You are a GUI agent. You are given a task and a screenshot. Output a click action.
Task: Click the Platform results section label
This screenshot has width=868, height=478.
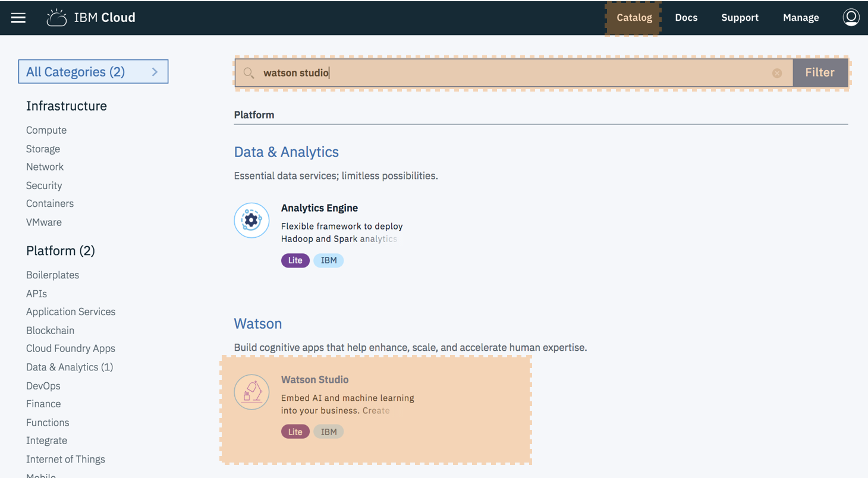click(x=254, y=115)
